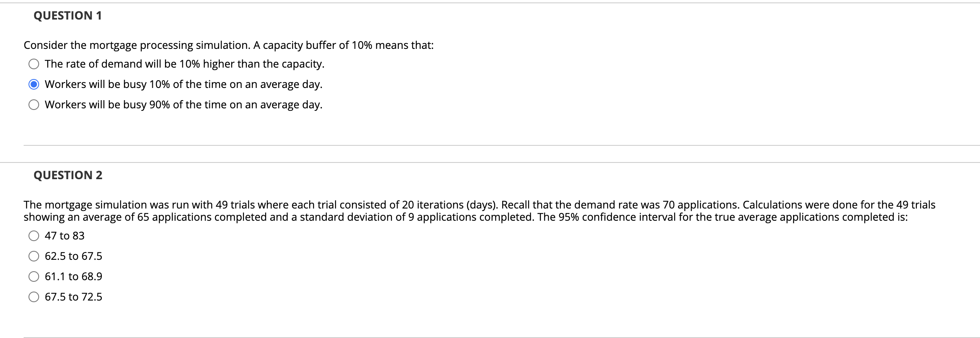The height and width of the screenshot is (338, 980).
Task: Click the capacity buffer answer already selected
Action: pos(33,83)
